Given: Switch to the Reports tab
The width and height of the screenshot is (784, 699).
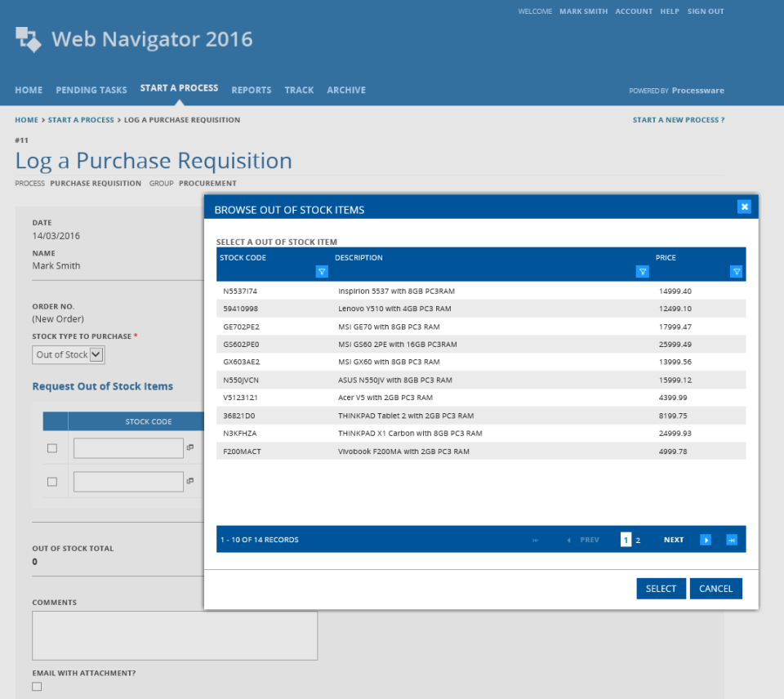Looking at the screenshot, I should pos(251,90).
